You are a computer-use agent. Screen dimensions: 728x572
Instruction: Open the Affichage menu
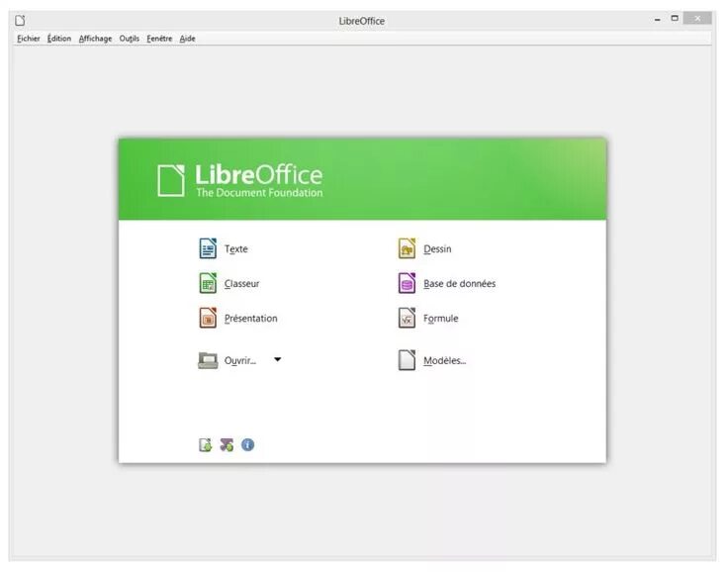pyautogui.click(x=95, y=39)
